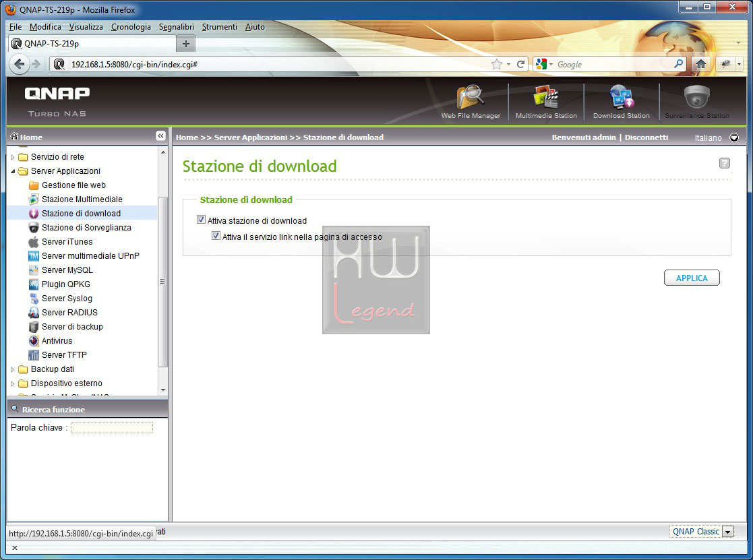Select the QNAP-TS-219p browser tab
Viewport: 753px width, 560px height.
[92, 44]
